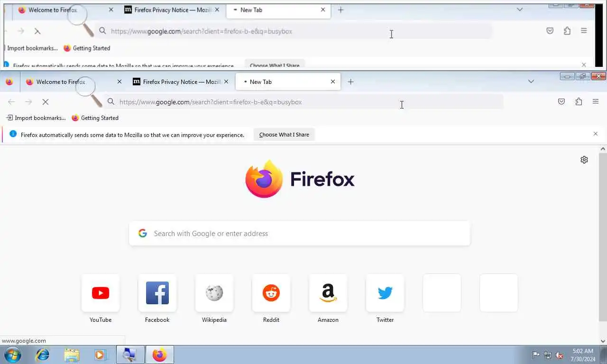Expand the list all tabs dropdown
The height and width of the screenshot is (364, 607).
click(x=531, y=82)
